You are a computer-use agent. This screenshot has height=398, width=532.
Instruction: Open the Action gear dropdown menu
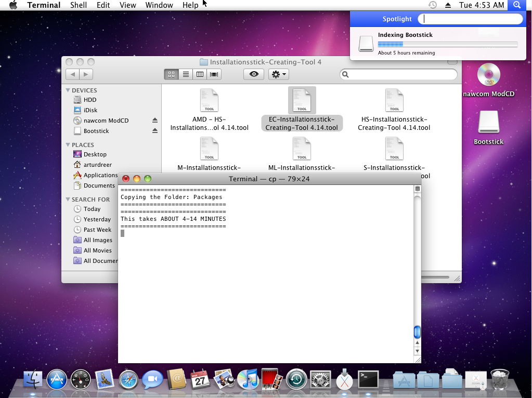pos(279,74)
